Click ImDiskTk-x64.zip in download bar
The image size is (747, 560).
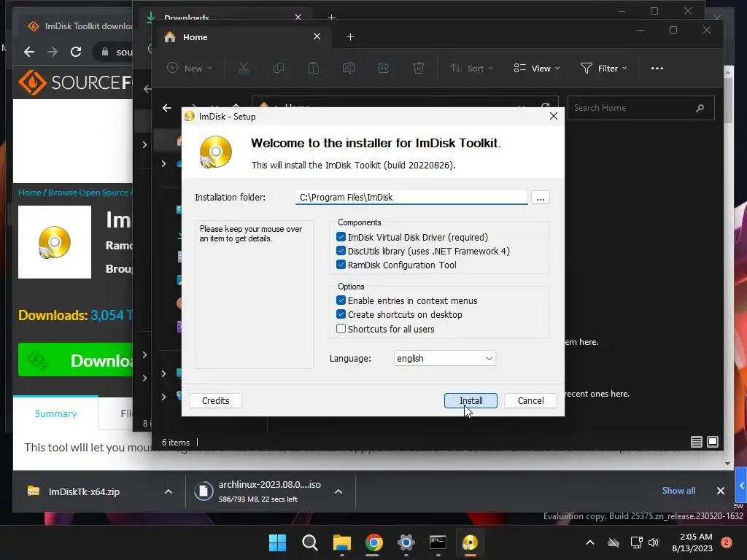[85, 491]
